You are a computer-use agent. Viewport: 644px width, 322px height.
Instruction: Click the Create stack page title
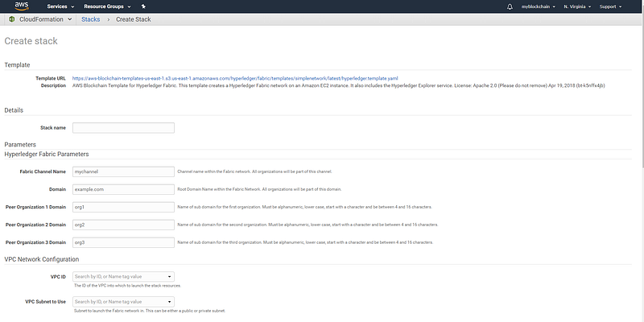coord(31,41)
